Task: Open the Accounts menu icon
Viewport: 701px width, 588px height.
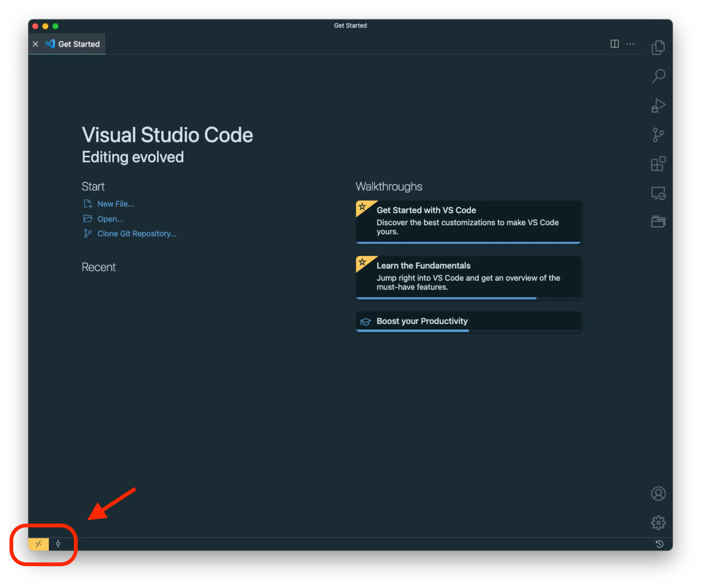Action: click(x=658, y=494)
